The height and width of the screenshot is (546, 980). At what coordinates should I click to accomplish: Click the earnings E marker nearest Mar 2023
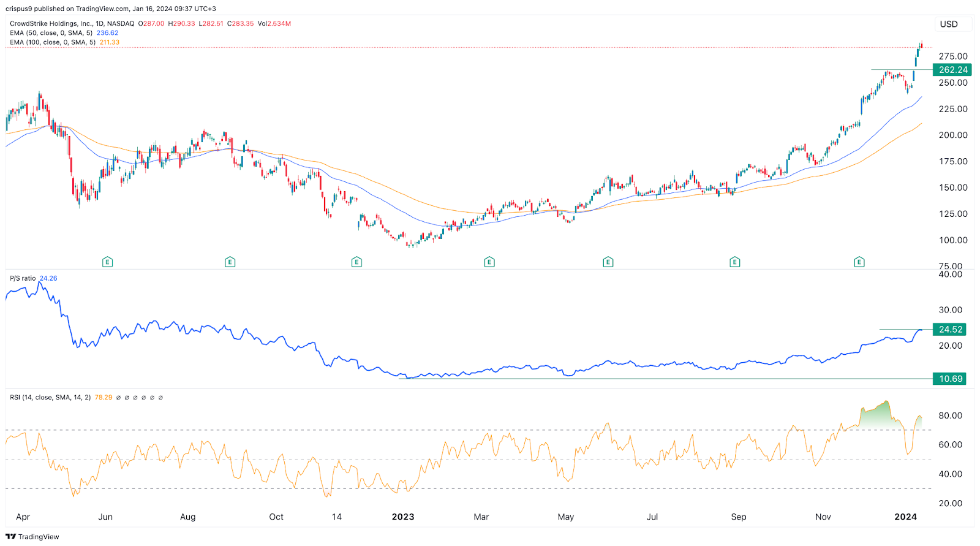click(x=489, y=262)
